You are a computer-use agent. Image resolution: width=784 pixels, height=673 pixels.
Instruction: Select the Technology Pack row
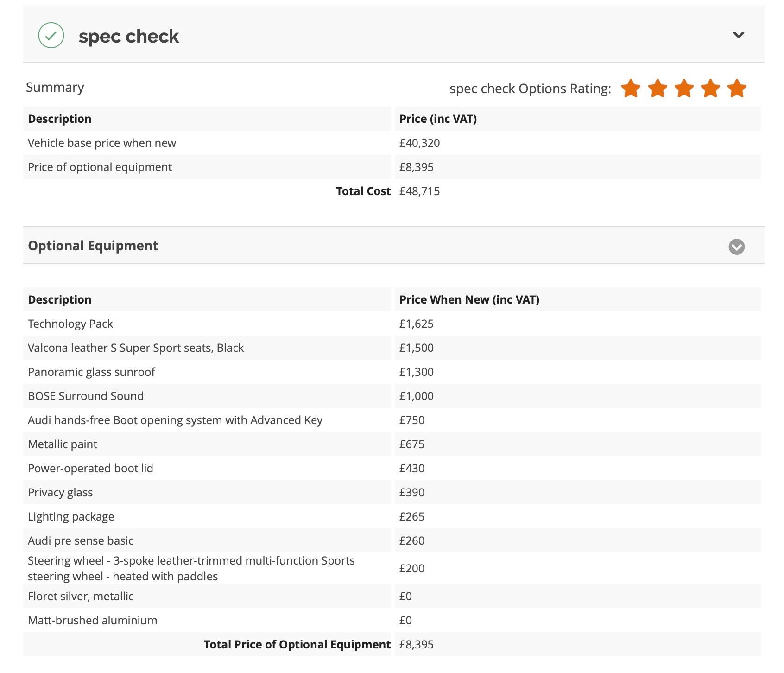coord(392,324)
